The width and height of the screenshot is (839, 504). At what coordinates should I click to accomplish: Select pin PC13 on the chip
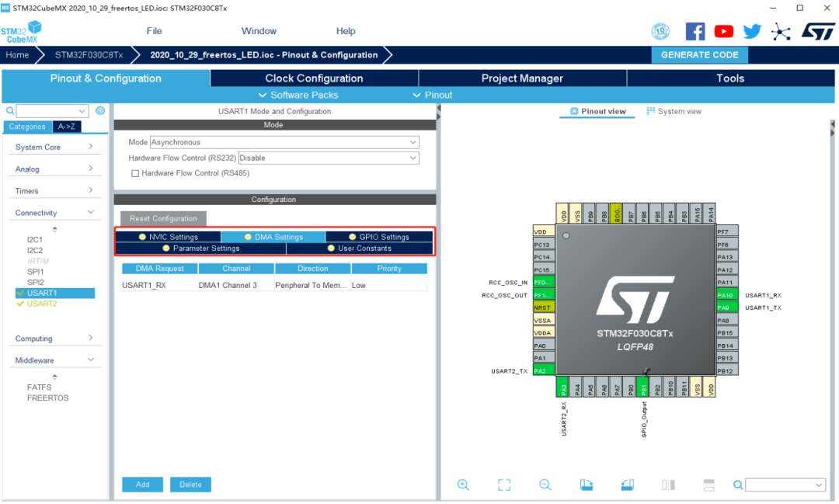click(x=544, y=245)
